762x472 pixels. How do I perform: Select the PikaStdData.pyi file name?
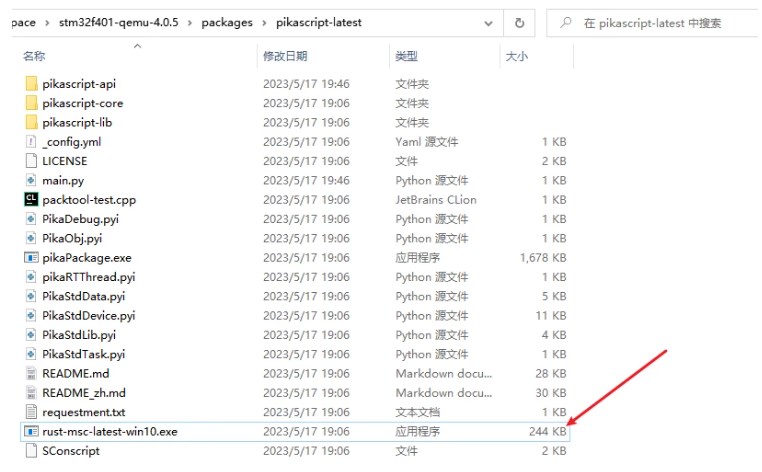[x=84, y=296]
